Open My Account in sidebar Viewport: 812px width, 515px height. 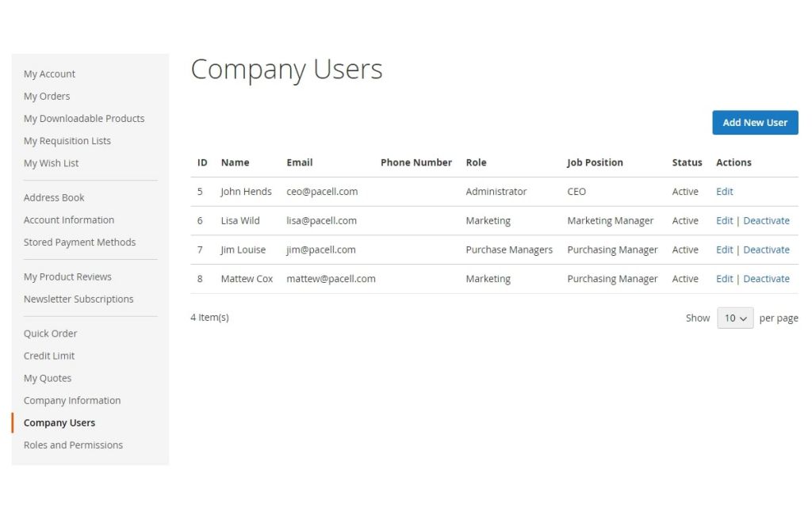(x=49, y=74)
